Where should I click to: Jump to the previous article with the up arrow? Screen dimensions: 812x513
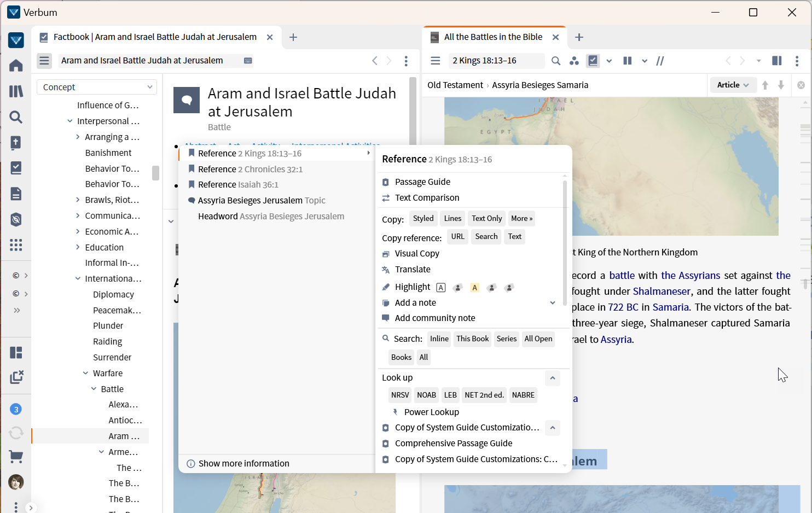pos(765,85)
